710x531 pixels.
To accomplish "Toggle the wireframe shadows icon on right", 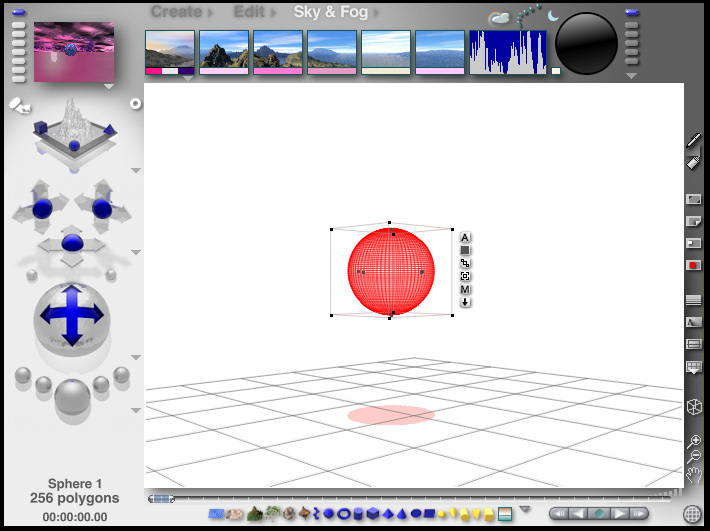I will (693, 322).
